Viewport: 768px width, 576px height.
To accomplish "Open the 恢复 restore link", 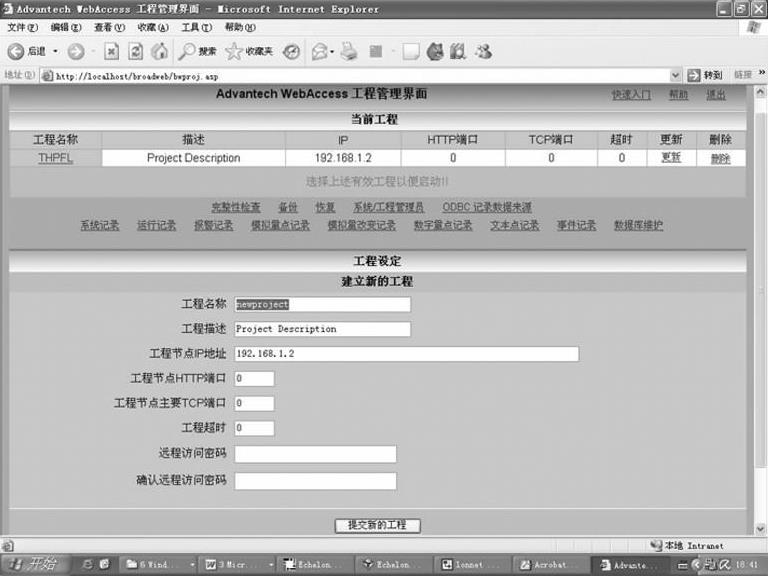I will coord(325,207).
